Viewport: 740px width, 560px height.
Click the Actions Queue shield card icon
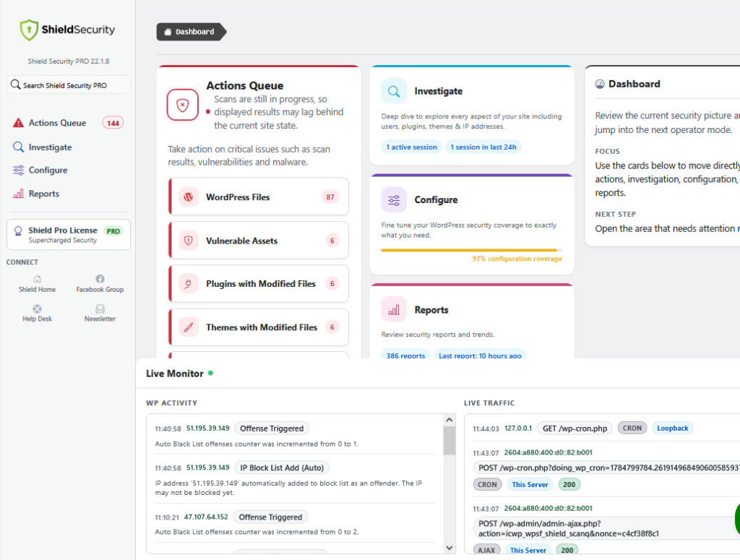point(182,105)
